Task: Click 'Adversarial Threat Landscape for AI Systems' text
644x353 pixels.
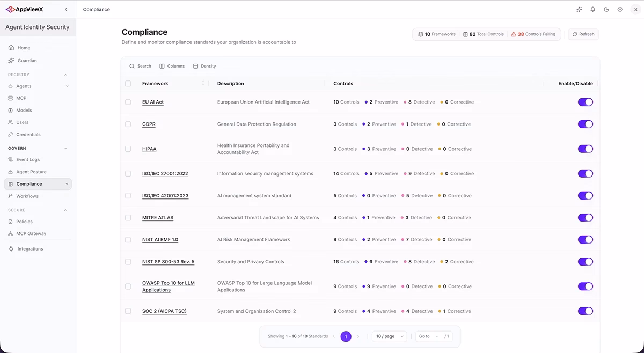Action: tap(268, 218)
